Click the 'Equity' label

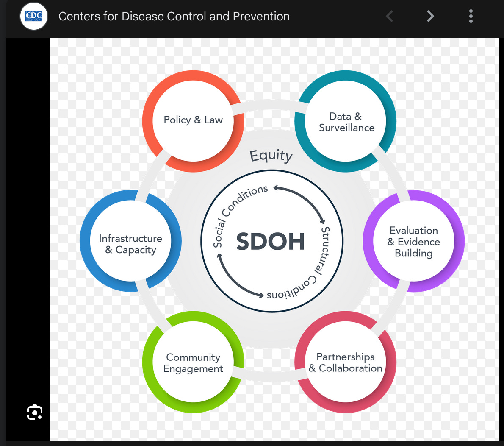click(x=271, y=156)
